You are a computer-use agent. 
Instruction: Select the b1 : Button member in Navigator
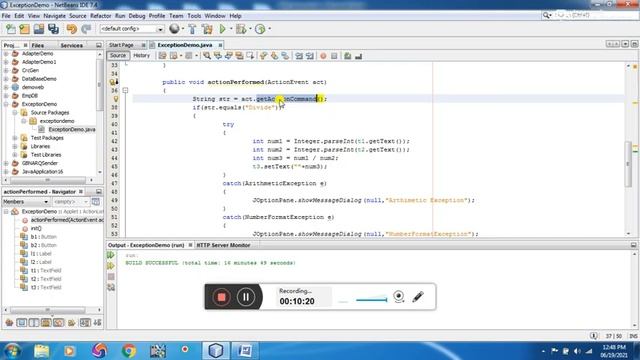[44, 237]
